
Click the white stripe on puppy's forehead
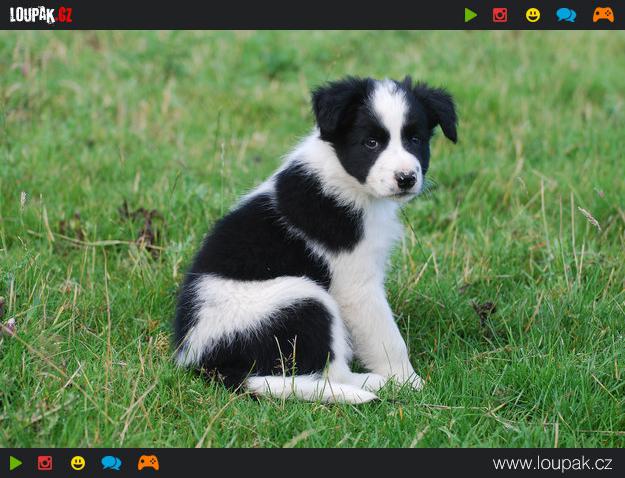tap(389, 108)
